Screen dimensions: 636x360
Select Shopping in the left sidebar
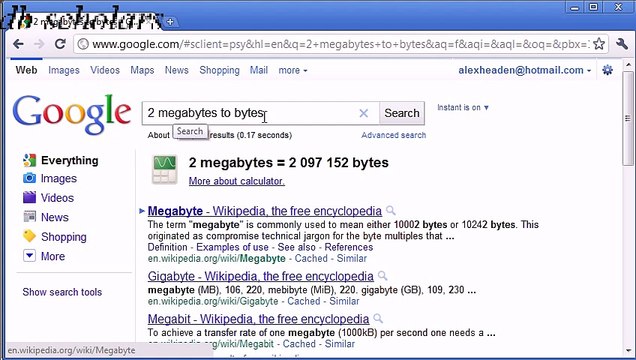coord(64,237)
